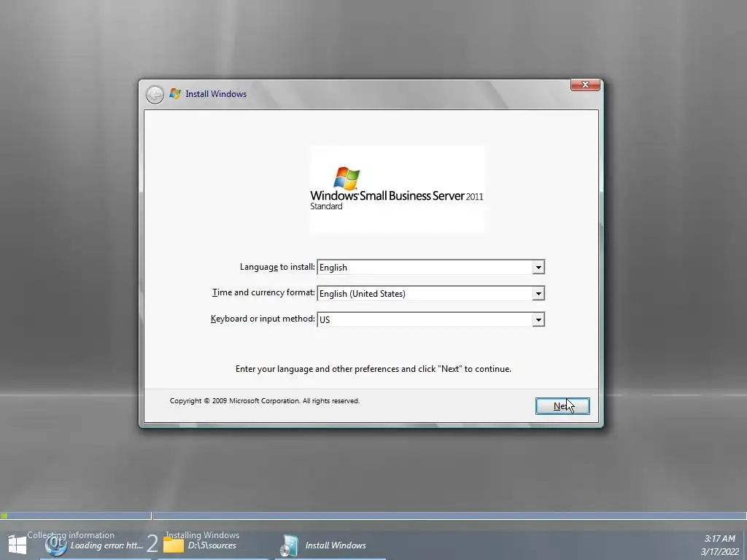Click the setup progress bar above taskbar
This screenshot has width=747, height=560.
point(373,516)
